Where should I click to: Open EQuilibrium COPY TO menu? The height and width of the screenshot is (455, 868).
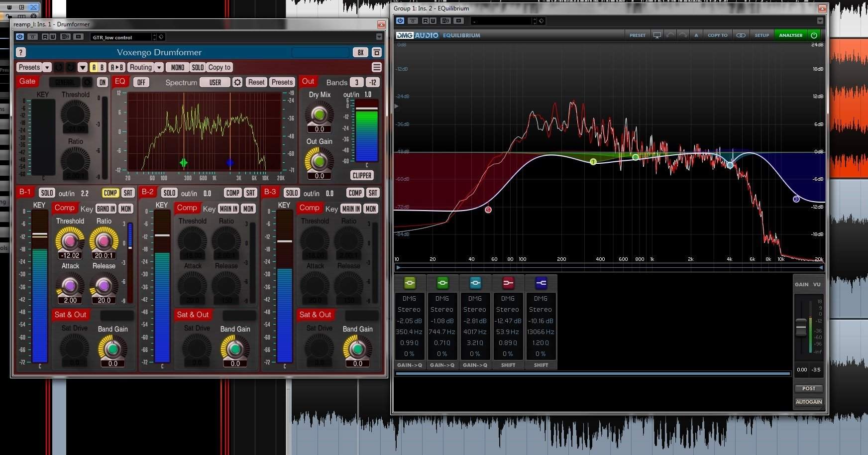717,35
